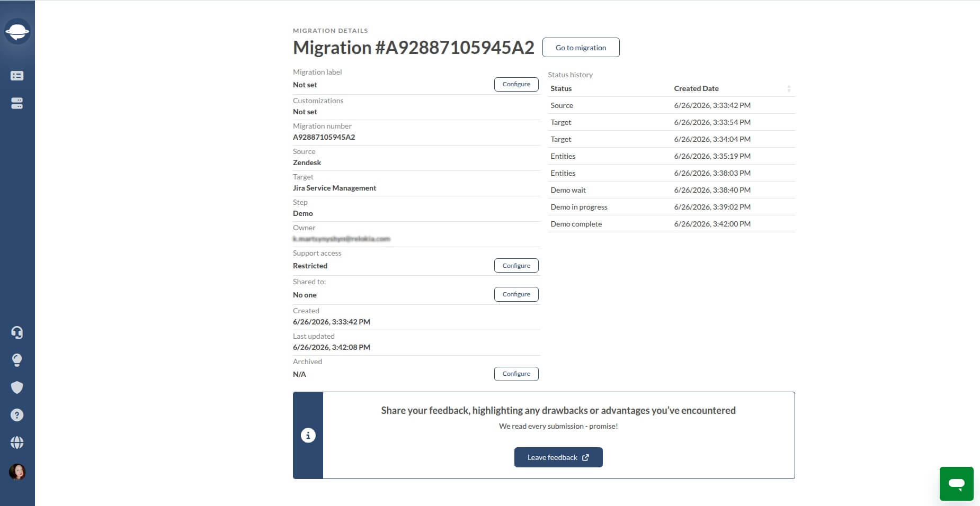
Task: Click the Leave feedback button
Action: [558, 457]
